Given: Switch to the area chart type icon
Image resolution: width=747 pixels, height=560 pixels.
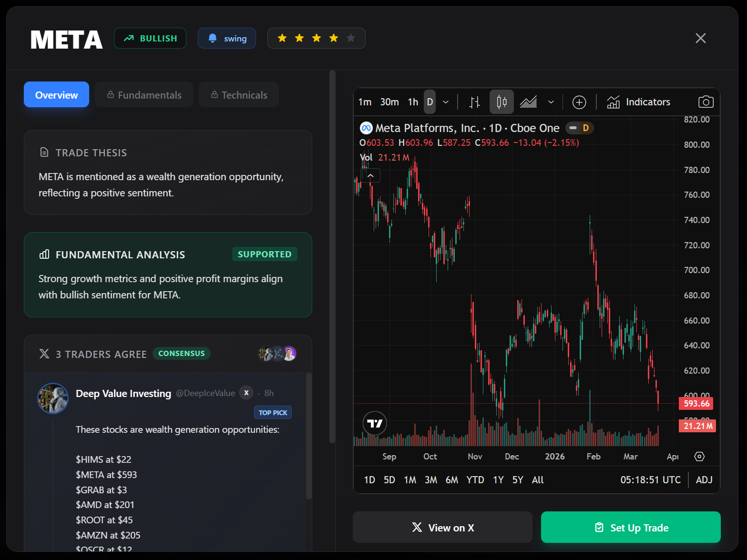Looking at the screenshot, I should click(x=528, y=102).
